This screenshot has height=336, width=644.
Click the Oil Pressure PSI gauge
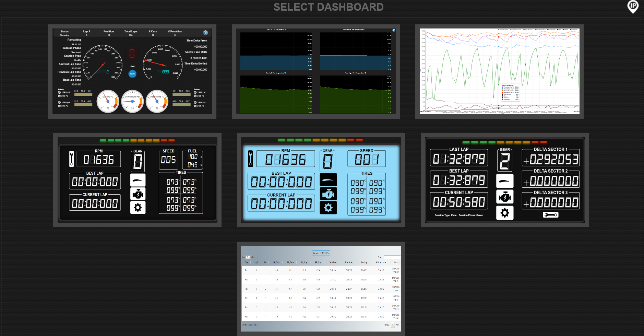(x=132, y=101)
